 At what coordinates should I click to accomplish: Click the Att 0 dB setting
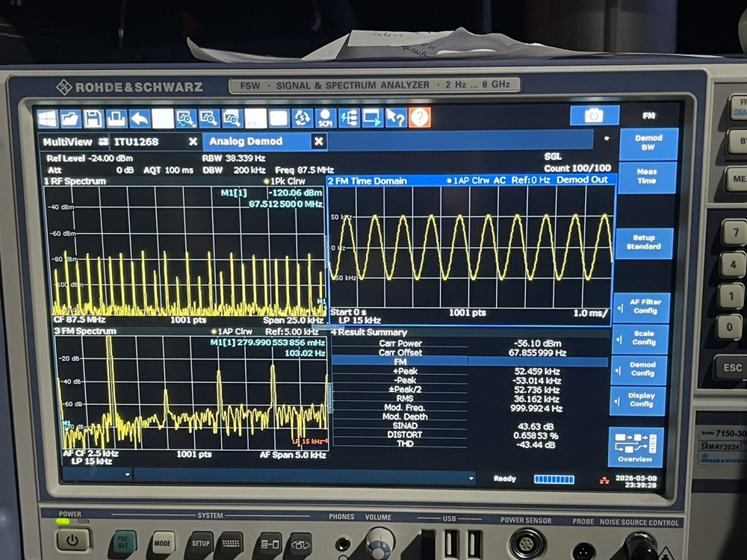pos(90,170)
